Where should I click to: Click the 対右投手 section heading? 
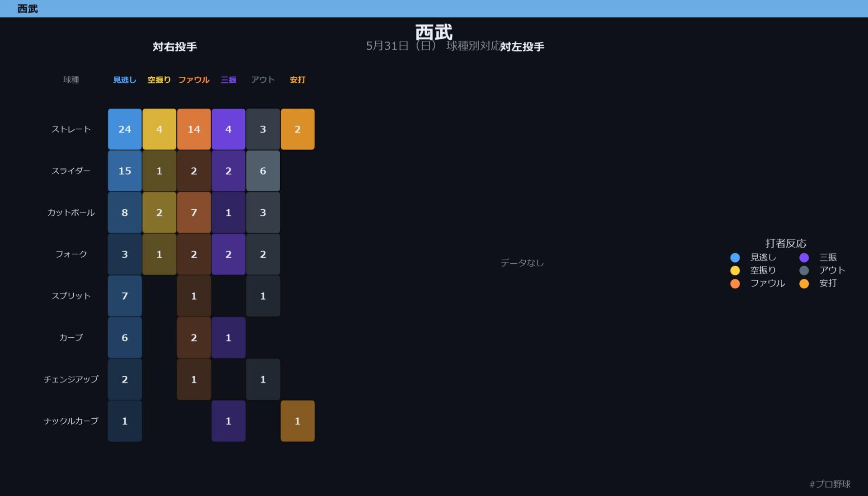click(x=175, y=47)
